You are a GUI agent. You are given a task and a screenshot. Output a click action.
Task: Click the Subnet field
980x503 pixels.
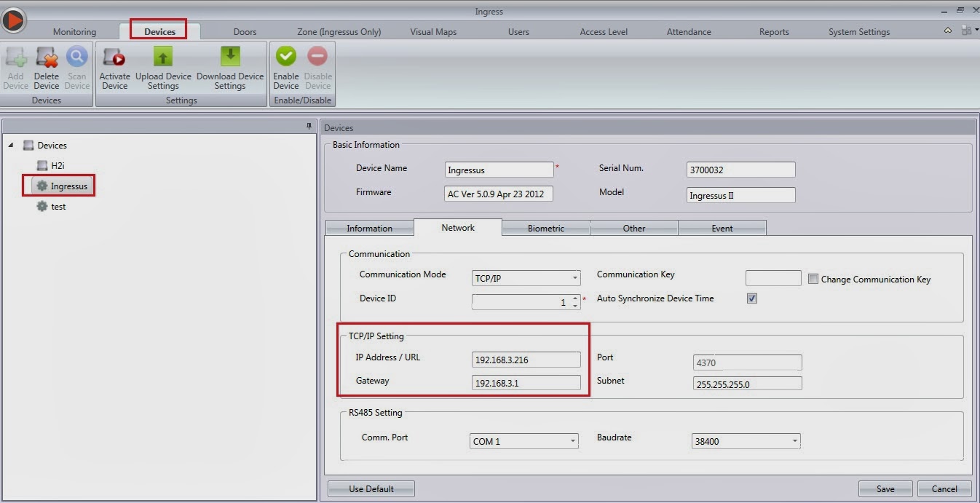click(748, 384)
